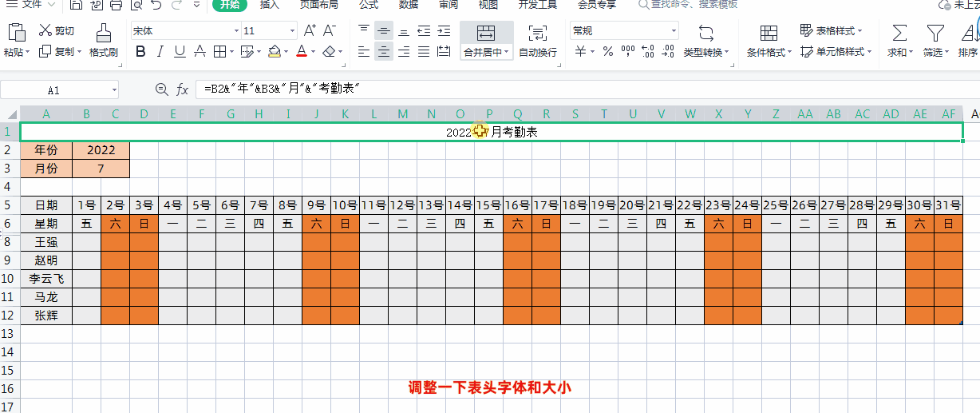Click the Print icon in quick access bar
Screen dimensions: 980x413
coord(116,5)
